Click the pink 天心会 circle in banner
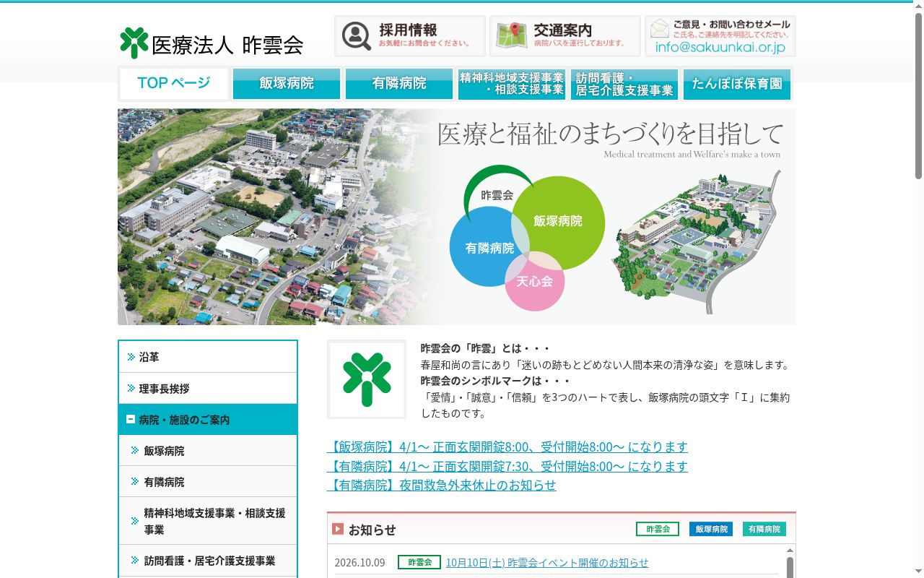 click(534, 281)
